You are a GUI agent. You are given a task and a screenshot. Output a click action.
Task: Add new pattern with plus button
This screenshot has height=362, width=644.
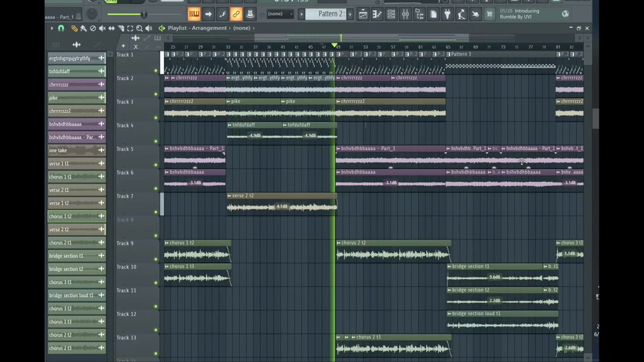351,14
